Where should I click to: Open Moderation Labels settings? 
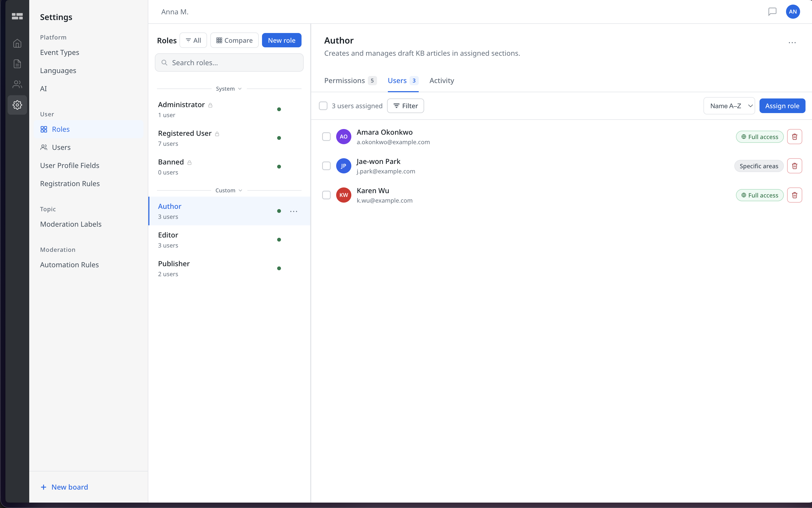click(71, 225)
